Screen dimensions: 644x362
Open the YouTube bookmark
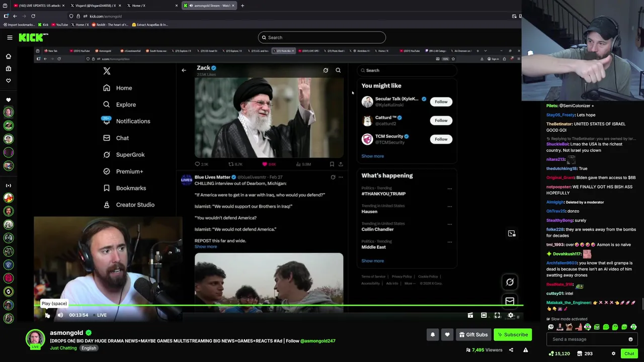(x=59, y=25)
